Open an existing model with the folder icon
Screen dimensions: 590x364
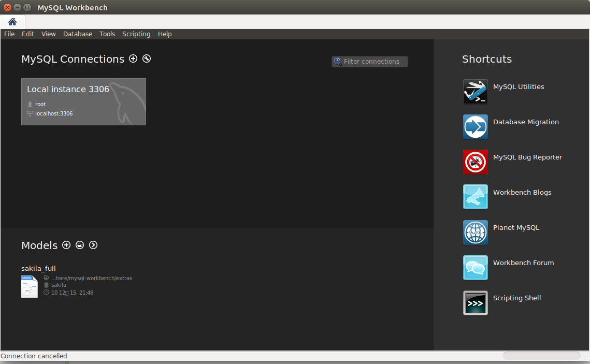(x=80, y=245)
